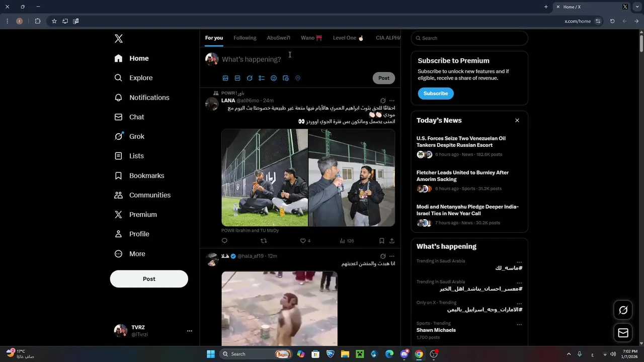The image size is (644, 362).
Task: Dismiss the Today's News panel
Action: coord(517,121)
